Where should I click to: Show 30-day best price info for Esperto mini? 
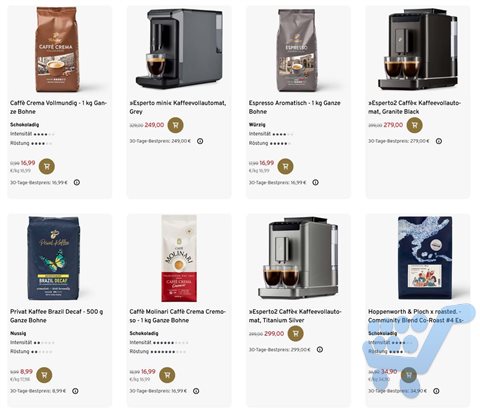tap(200, 141)
